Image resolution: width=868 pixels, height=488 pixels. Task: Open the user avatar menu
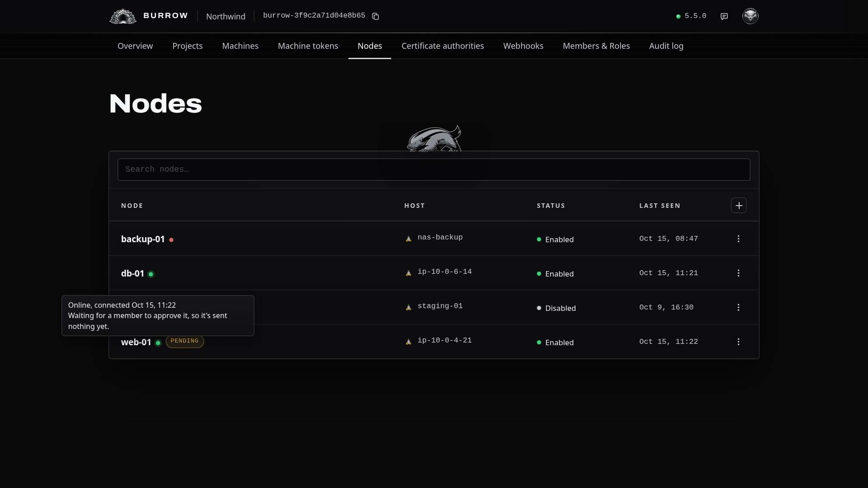(750, 16)
